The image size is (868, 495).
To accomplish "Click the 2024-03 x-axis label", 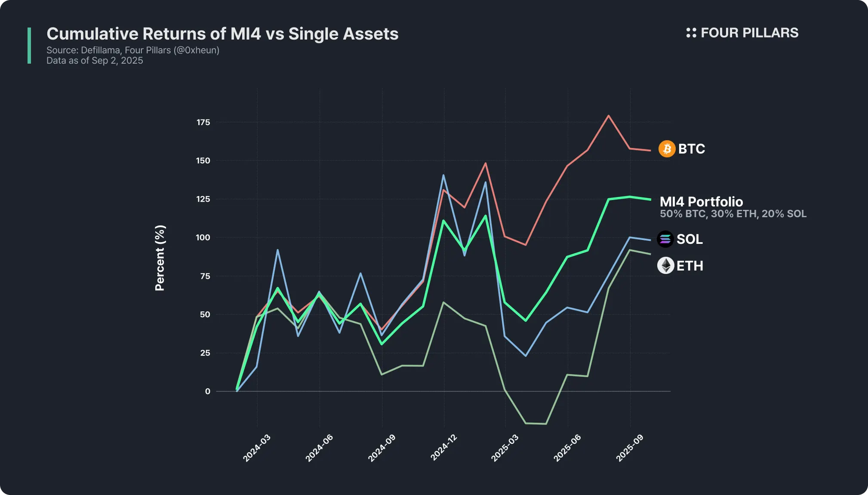I will click(257, 448).
